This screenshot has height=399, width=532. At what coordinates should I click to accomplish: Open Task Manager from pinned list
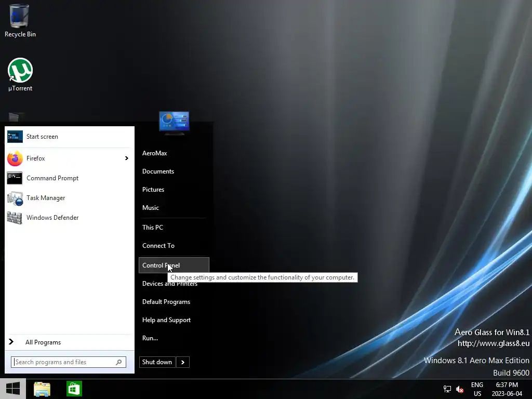68,198
